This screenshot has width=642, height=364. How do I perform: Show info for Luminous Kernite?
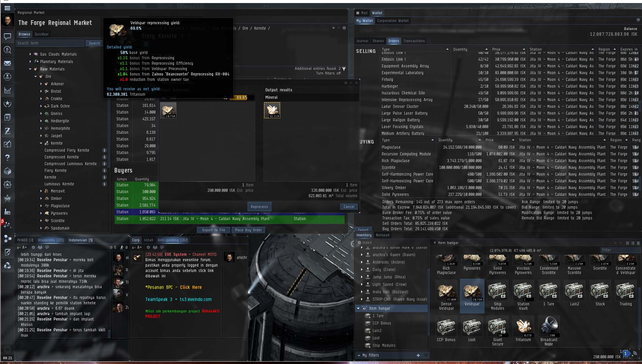(x=105, y=184)
